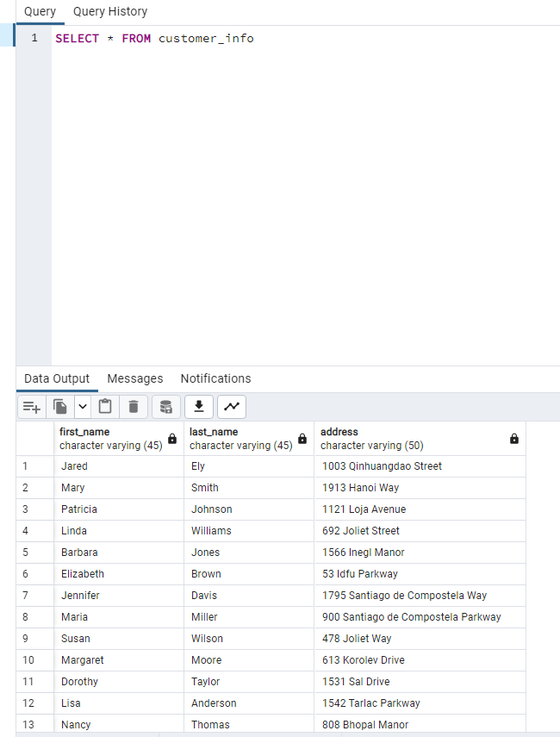
Task: Click the cell 'Taylor'
Action: [x=249, y=683]
